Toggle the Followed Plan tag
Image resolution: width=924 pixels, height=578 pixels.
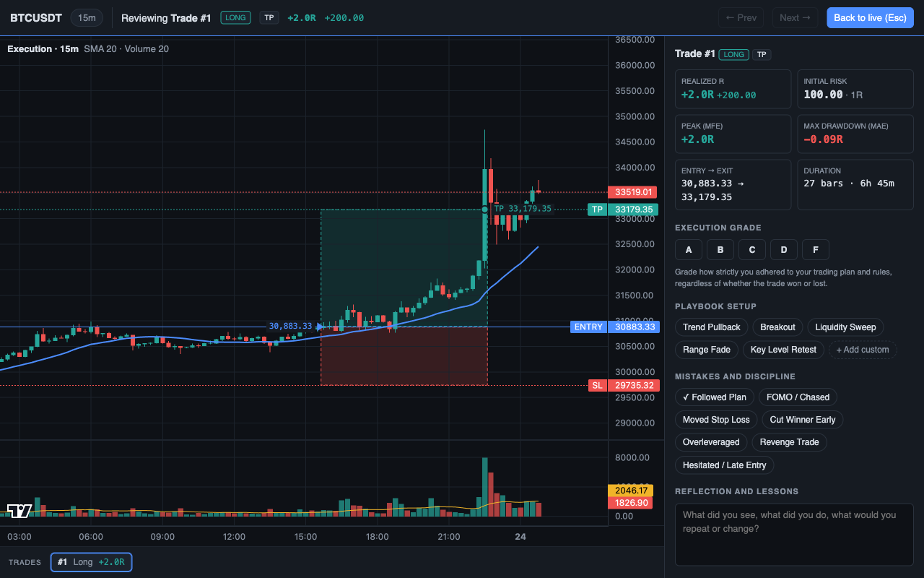click(x=715, y=397)
